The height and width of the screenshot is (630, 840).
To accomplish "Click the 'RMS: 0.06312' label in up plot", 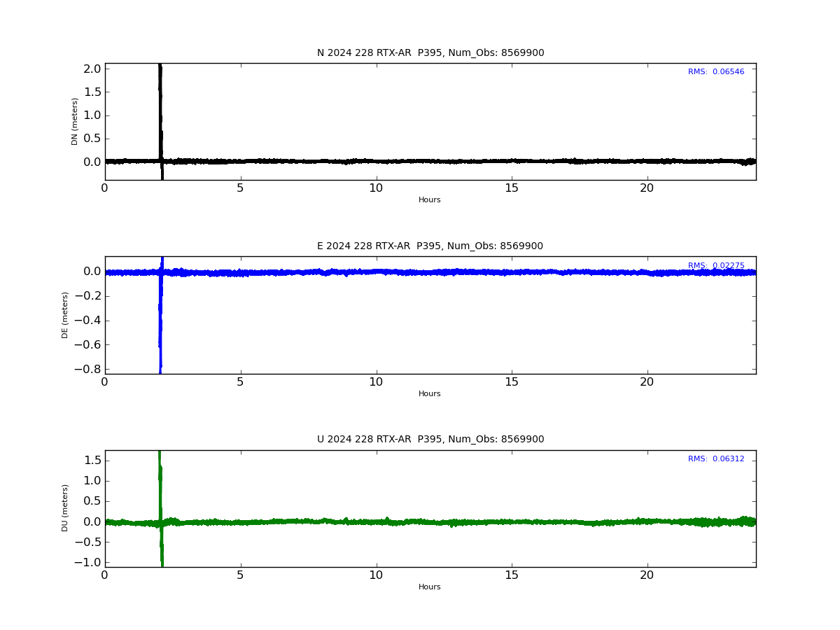I will 716,459.
